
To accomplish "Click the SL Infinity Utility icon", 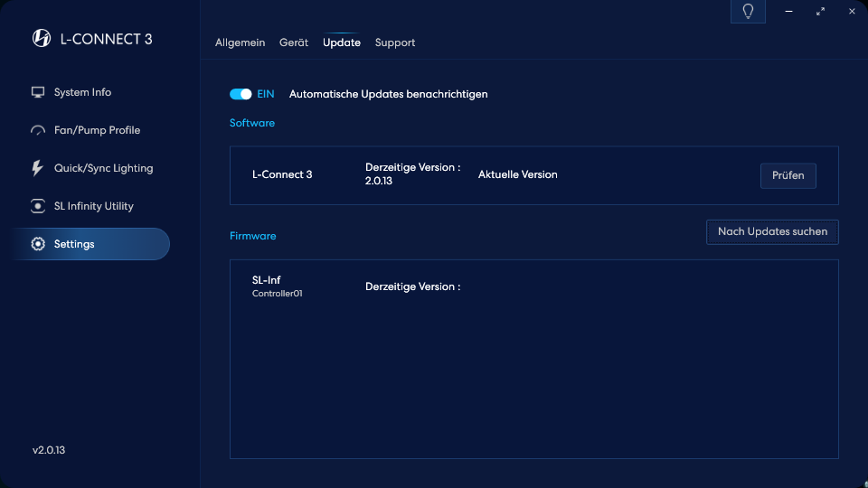I will click(x=38, y=206).
